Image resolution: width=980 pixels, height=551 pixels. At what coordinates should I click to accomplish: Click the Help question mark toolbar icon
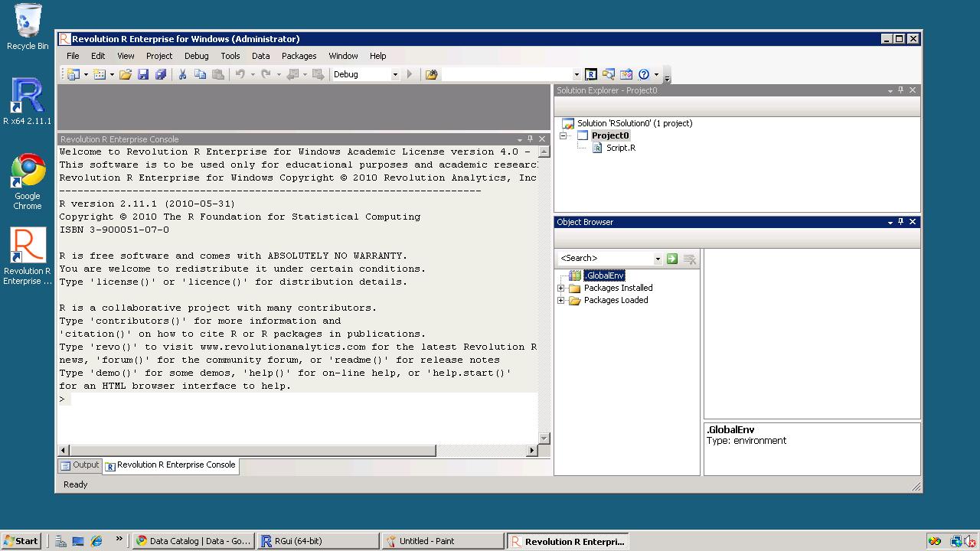pos(644,74)
